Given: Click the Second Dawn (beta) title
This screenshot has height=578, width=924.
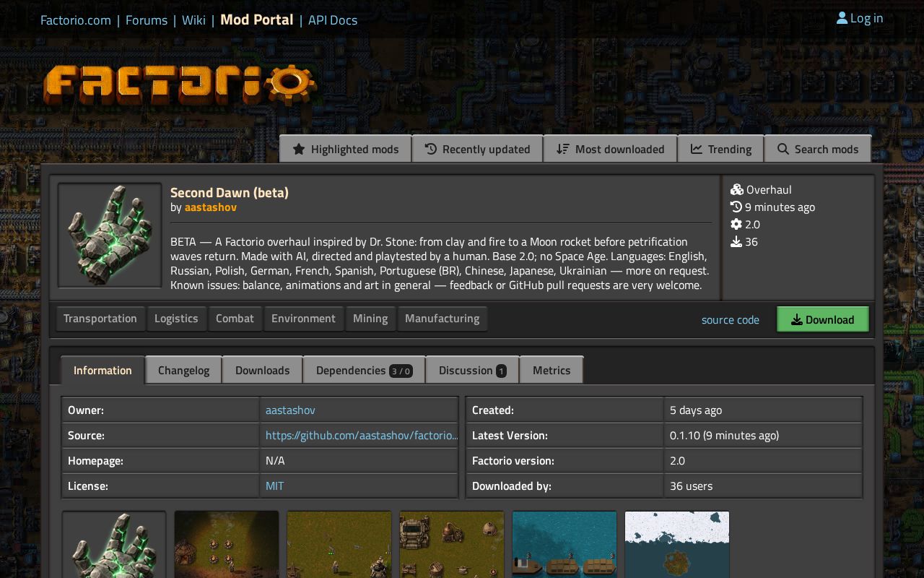Looking at the screenshot, I should click(230, 192).
